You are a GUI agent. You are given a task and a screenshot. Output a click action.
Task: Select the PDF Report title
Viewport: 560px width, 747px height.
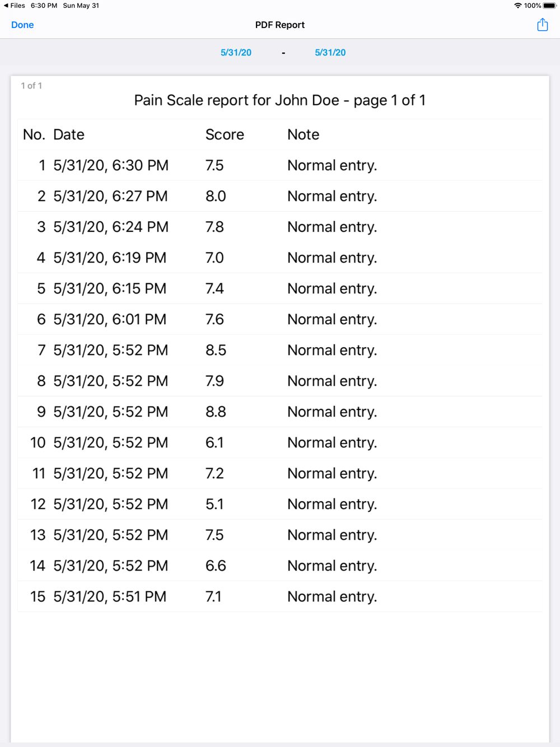[280, 25]
